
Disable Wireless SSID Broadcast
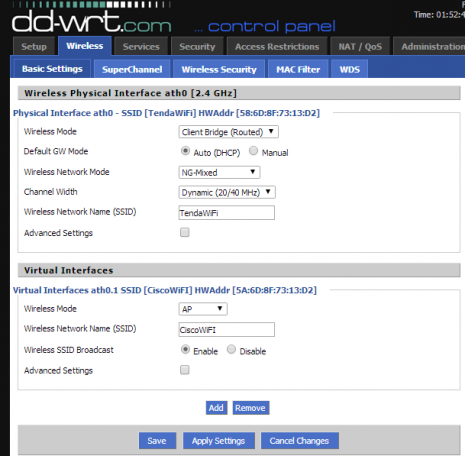[231, 349]
